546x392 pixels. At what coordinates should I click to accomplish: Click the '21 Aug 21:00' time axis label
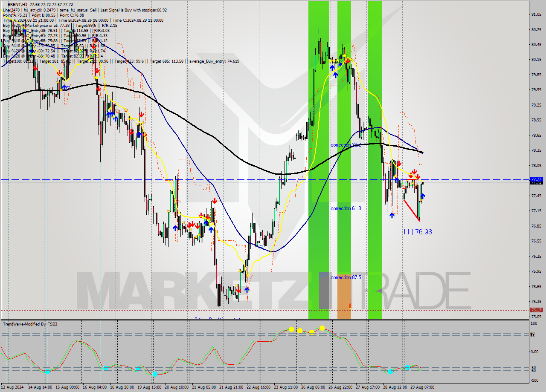(x=232, y=387)
